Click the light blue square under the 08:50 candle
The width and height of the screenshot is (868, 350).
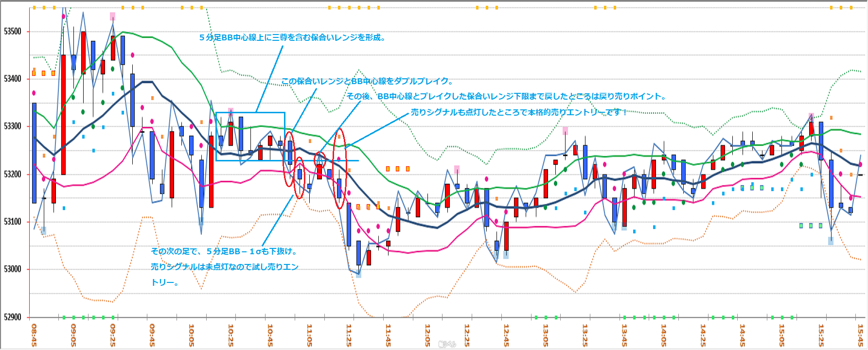44,230
